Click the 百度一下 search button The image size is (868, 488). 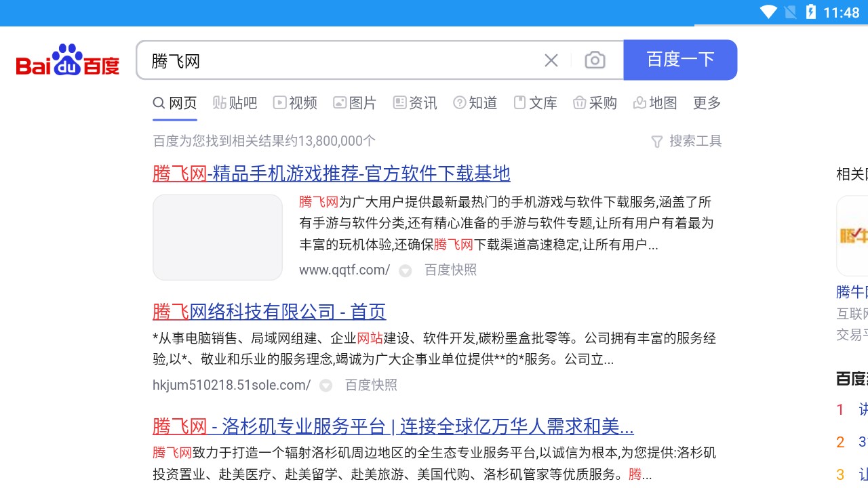click(x=680, y=60)
